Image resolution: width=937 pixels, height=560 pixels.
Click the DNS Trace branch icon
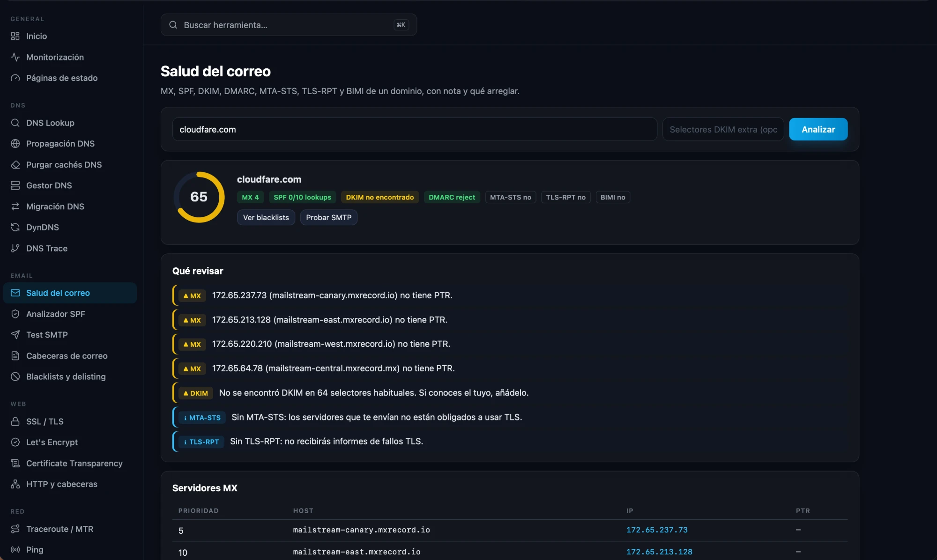[15, 248]
